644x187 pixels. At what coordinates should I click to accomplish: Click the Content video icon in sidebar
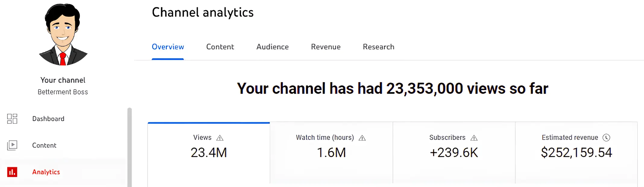pos(12,145)
